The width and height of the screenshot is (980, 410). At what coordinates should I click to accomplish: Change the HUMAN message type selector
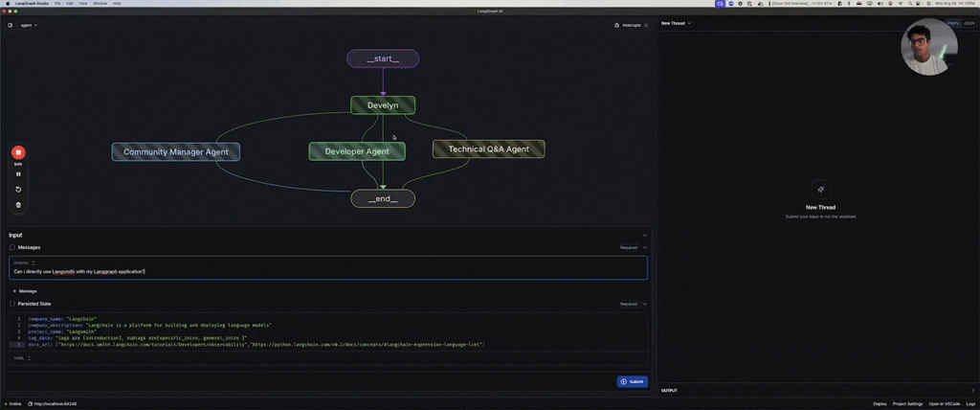point(25,262)
